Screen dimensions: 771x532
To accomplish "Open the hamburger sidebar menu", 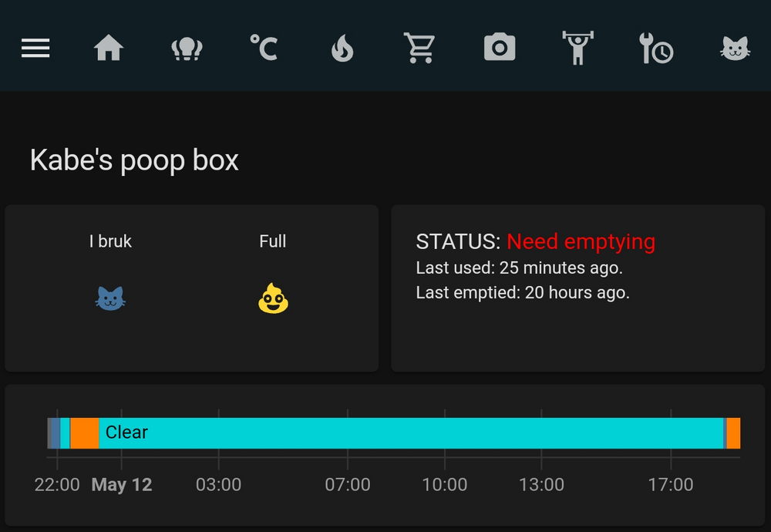I will [35, 49].
